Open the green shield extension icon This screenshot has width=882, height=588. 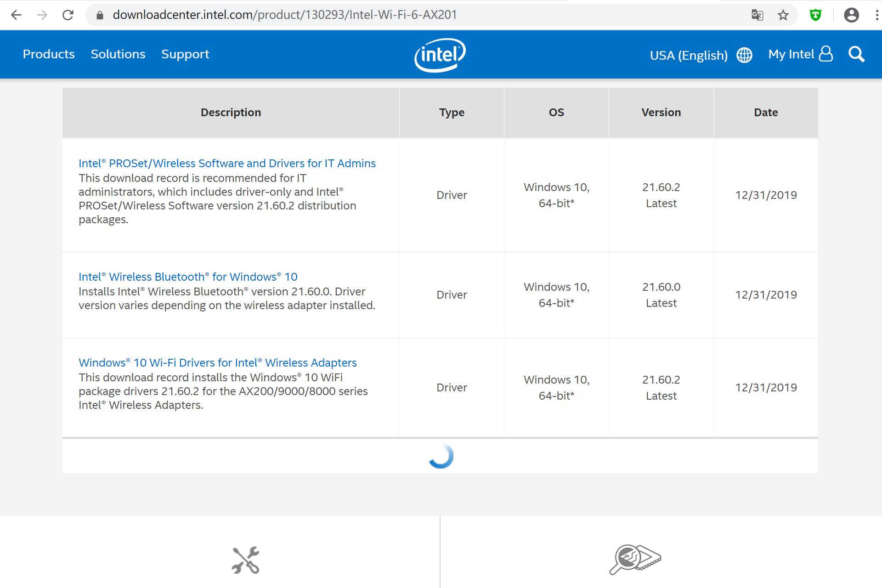pos(815,15)
